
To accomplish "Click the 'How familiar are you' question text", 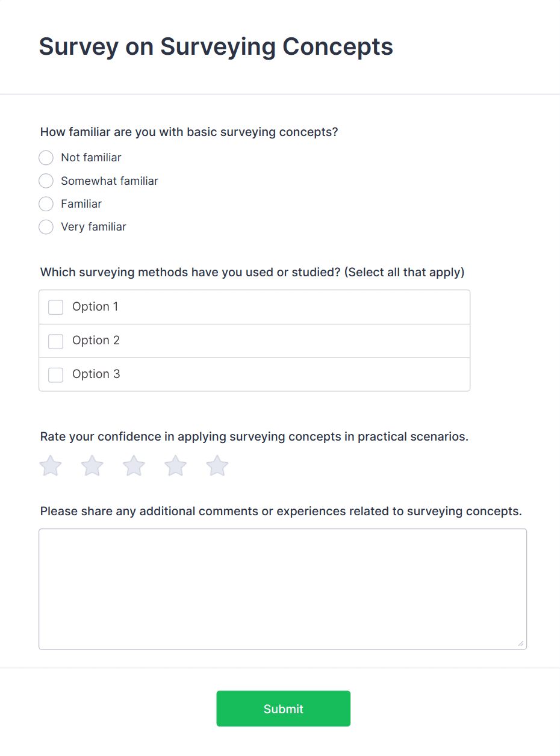I will click(x=189, y=132).
